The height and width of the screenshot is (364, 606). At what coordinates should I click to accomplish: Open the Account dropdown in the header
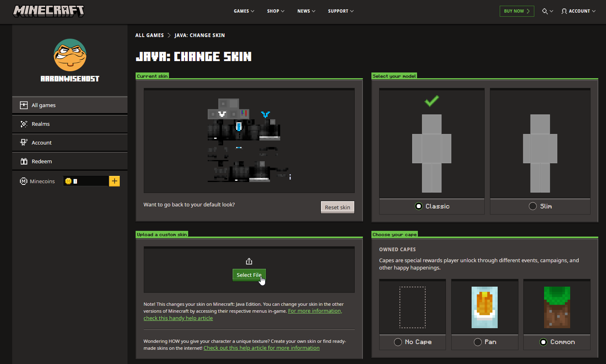(x=578, y=11)
